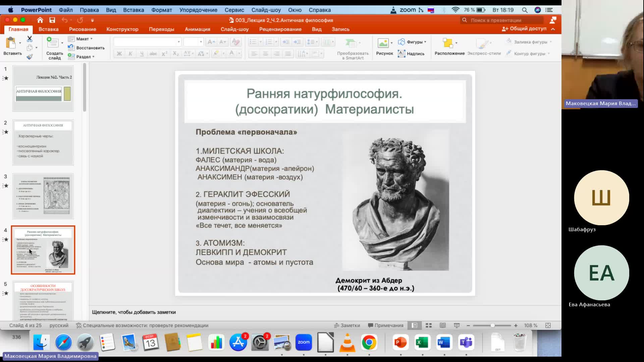Image resolution: width=644 pixels, height=362 pixels.
Task: Insert a picture with Рисунок icon
Action: 383,43
